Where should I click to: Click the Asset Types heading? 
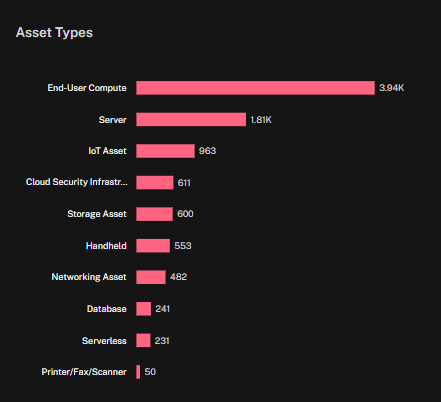click(x=54, y=33)
